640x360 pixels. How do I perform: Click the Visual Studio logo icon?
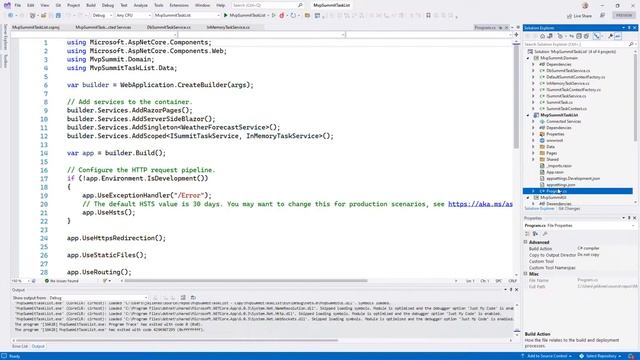(x=7, y=5)
